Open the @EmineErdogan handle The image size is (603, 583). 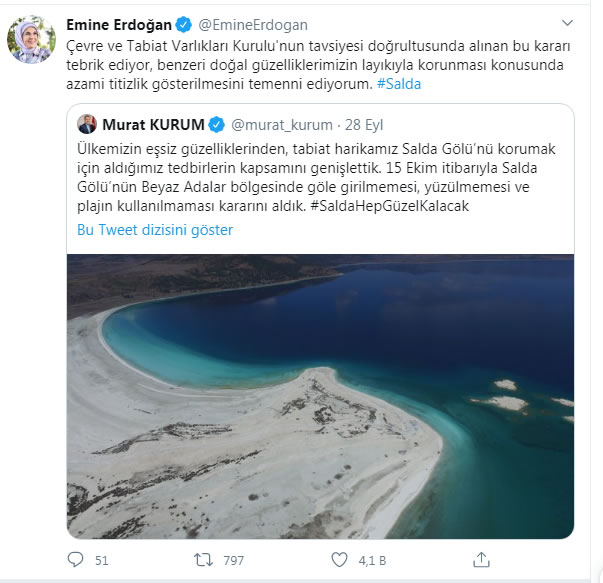(x=253, y=25)
